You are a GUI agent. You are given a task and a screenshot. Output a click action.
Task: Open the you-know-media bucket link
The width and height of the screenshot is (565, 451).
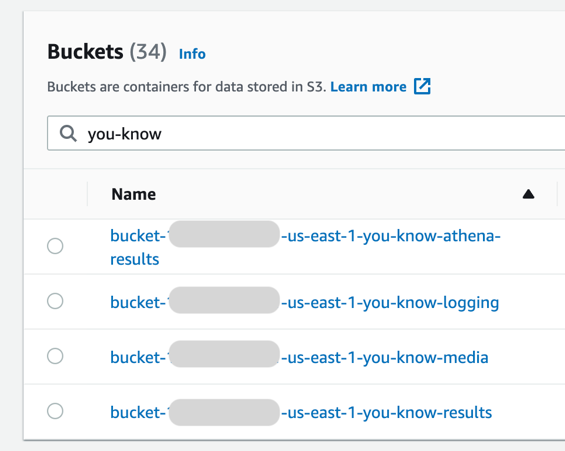[299, 357]
